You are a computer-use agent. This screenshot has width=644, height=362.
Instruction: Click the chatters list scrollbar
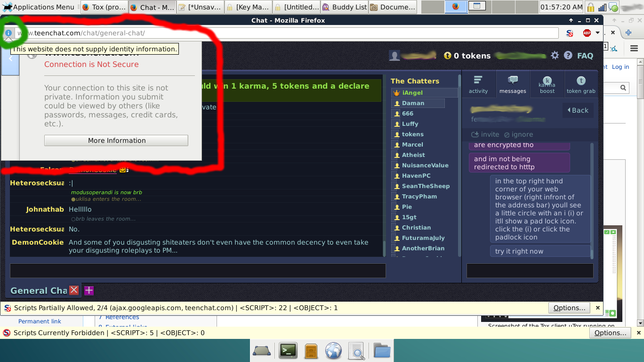tap(459, 165)
